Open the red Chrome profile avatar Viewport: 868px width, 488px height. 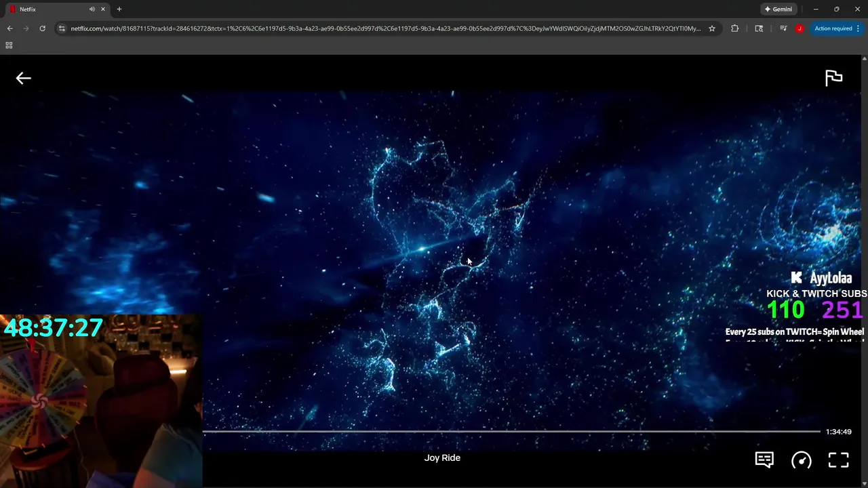pos(800,28)
